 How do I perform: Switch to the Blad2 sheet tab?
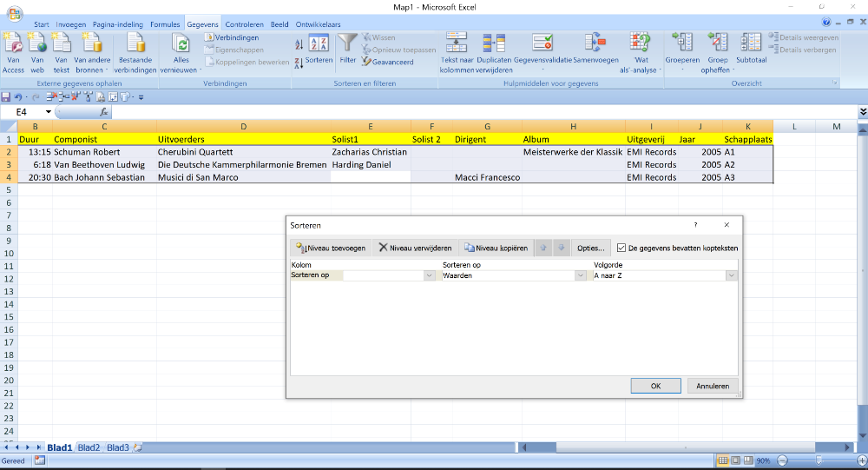[x=89, y=447]
